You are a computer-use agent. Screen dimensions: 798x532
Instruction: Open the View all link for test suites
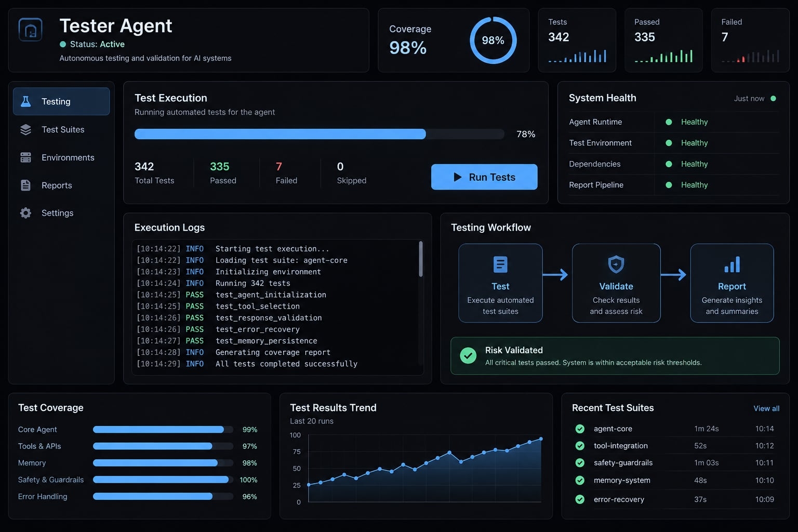coord(766,408)
